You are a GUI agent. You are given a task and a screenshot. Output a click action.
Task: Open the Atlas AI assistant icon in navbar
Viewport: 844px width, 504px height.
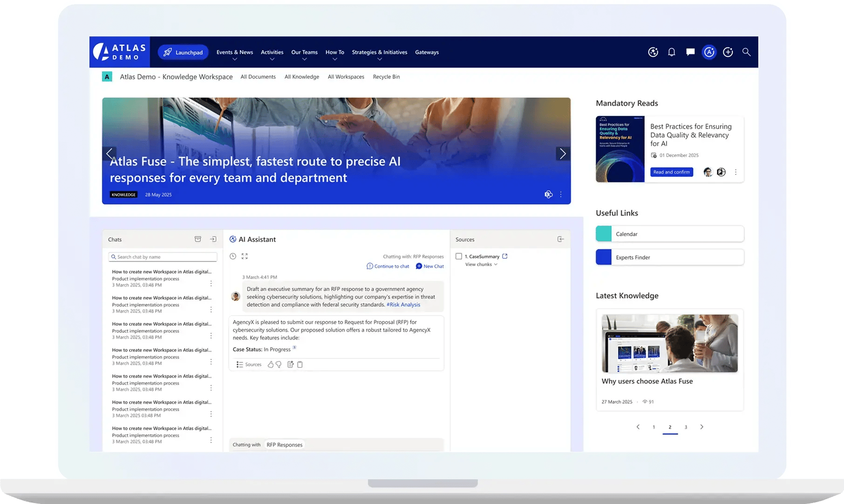click(x=709, y=52)
